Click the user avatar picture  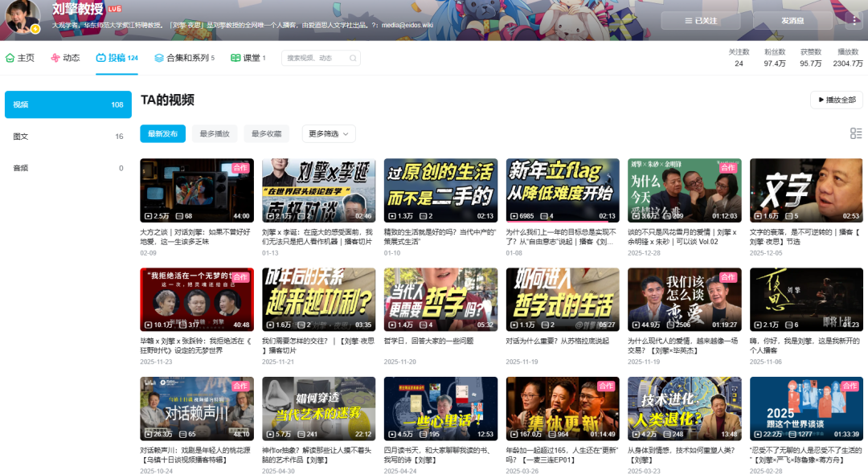[23, 18]
